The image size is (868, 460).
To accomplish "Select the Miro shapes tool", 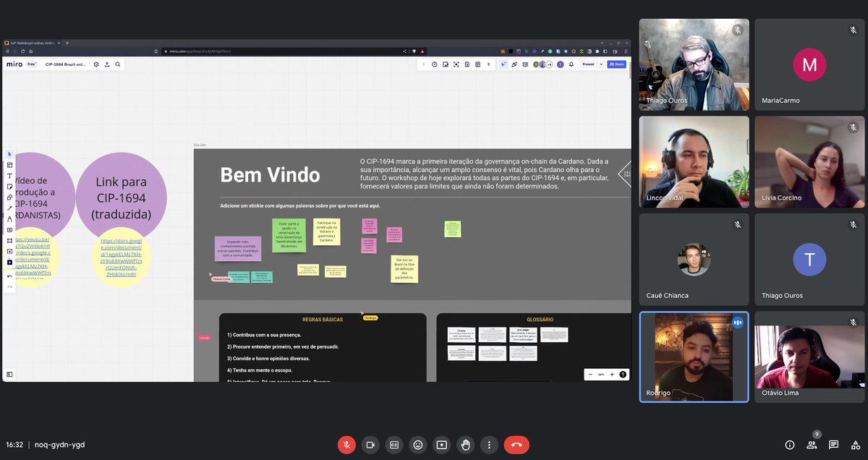I will pyautogui.click(x=10, y=197).
